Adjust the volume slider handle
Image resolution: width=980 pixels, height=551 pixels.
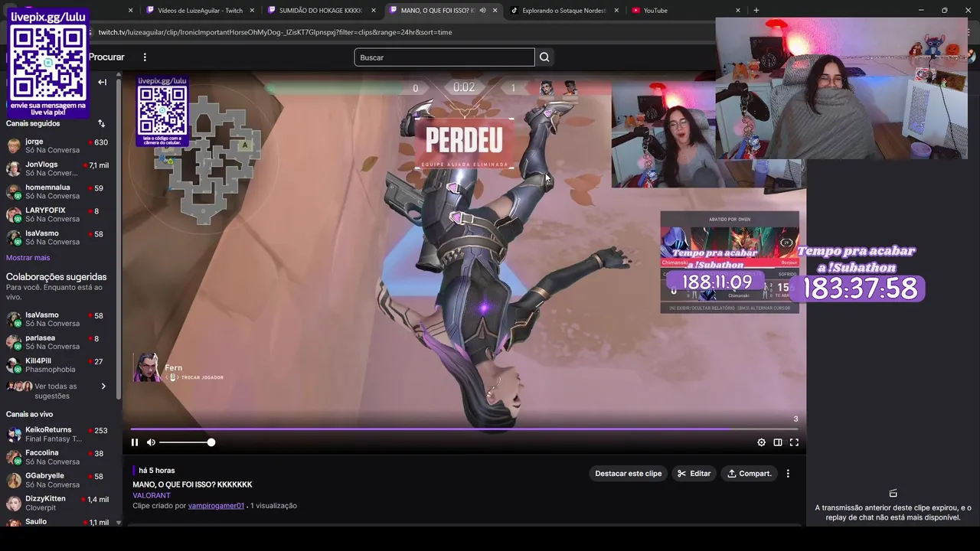pos(211,442)
